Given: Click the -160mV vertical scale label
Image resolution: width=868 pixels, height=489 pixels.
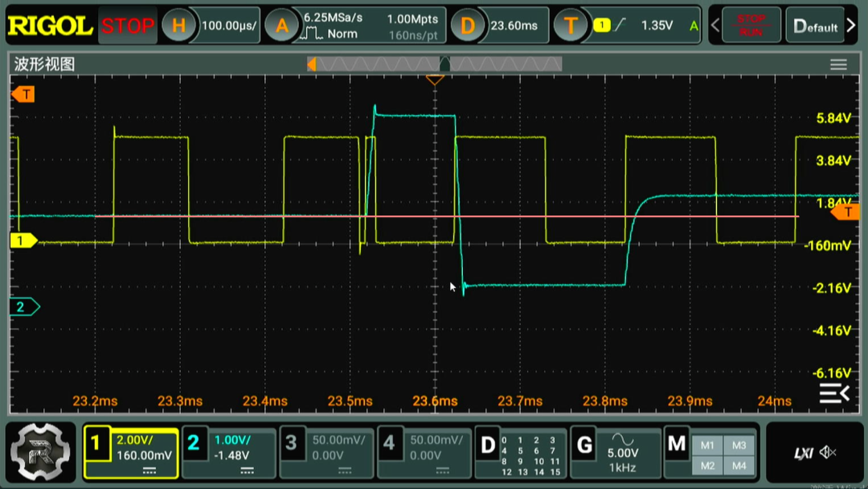Looking at the screenshot, I should click(828, 245).
